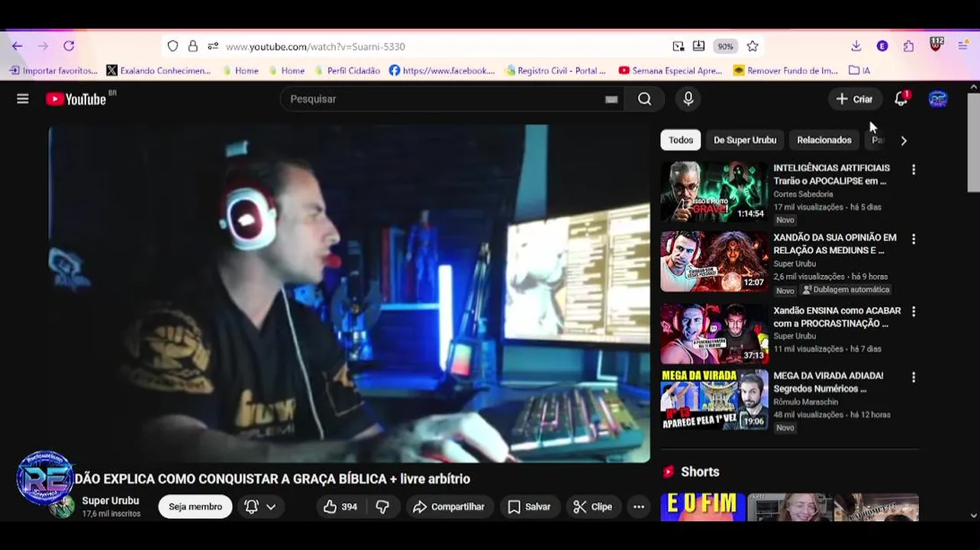Screen dimensions: 980x550
Task: Dislike the video with thumbs down
Action: pyautogui.click(x=383, y=506)
